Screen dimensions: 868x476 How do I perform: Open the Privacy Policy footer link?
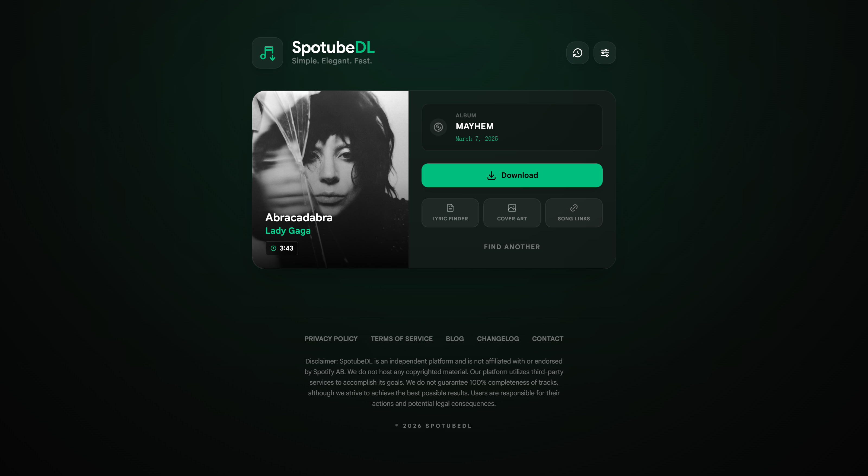331,339
